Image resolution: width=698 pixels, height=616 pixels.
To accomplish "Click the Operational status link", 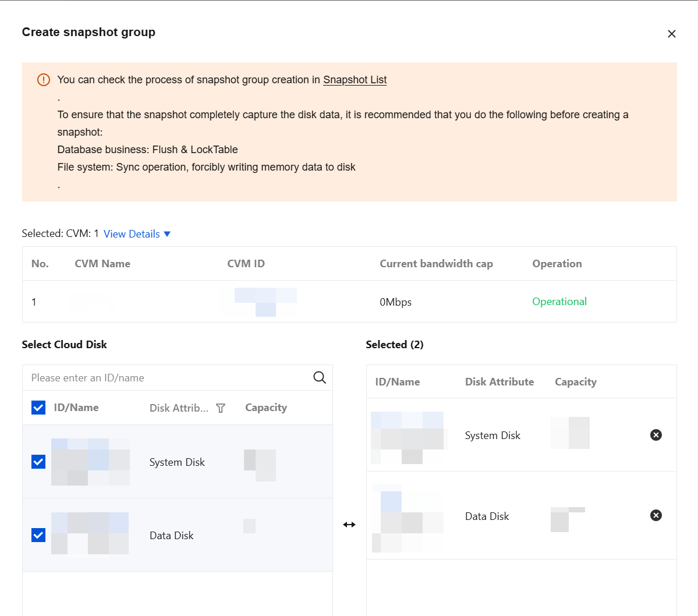I will pyautogui.click(x=559, y=302).
